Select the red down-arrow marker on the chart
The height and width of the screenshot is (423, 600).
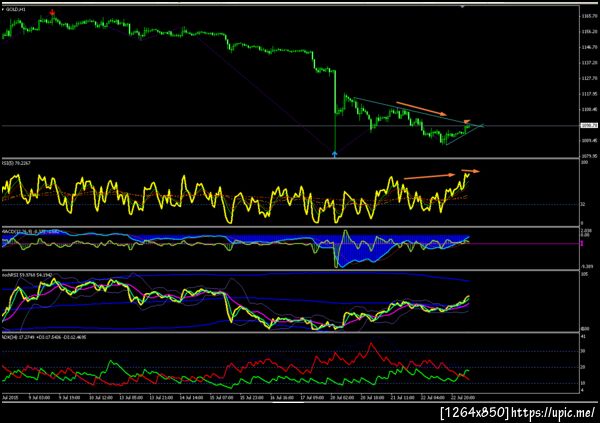(52, 13)
